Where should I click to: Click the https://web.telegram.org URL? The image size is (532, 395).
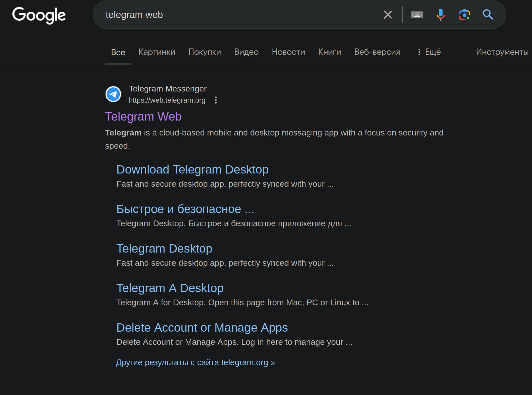coord(167,100)
